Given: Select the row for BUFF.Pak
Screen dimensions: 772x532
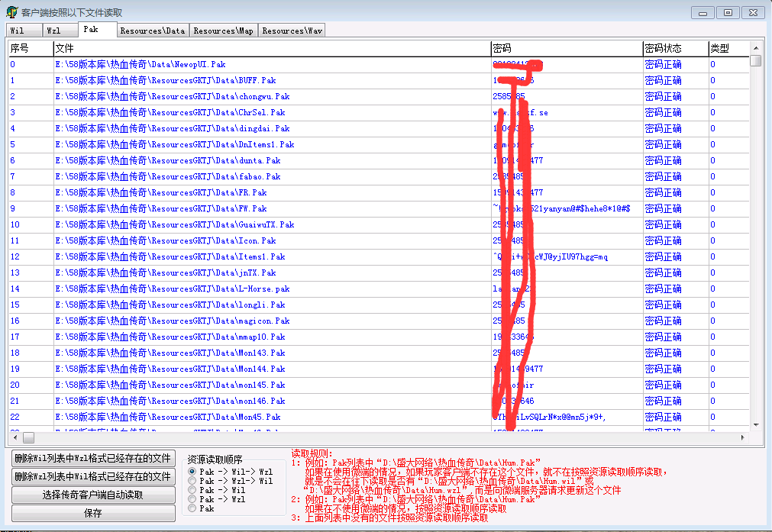Looking at the screenshot, I should pos(379,80).
